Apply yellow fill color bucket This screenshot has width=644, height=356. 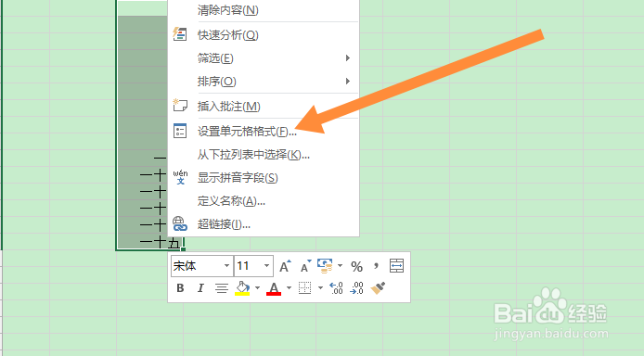tap(242, 288)
